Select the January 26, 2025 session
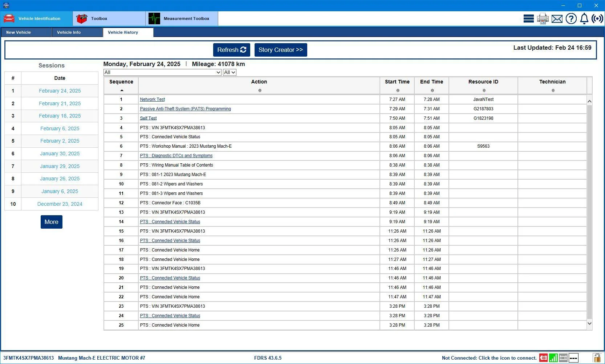The height and width of the screenshot is (364, 605). point(60,179)
